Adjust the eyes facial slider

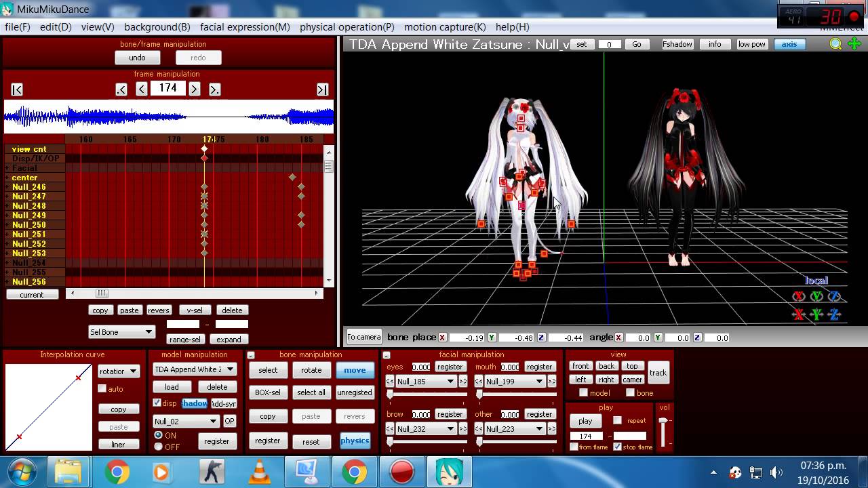tap(390, 394)
